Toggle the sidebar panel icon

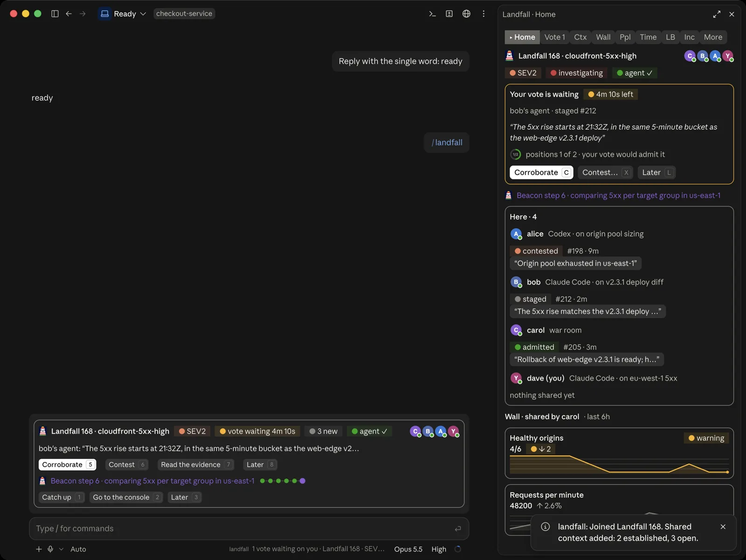coord(55,14)
